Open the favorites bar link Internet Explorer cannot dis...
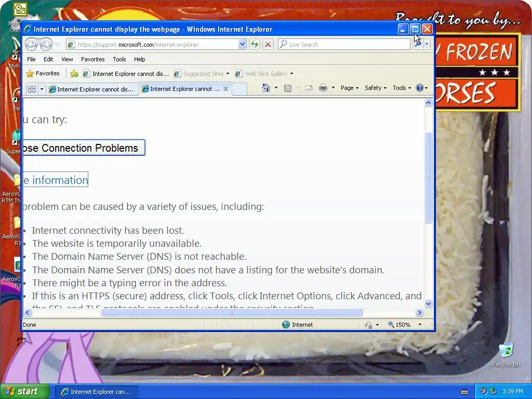 126,74
